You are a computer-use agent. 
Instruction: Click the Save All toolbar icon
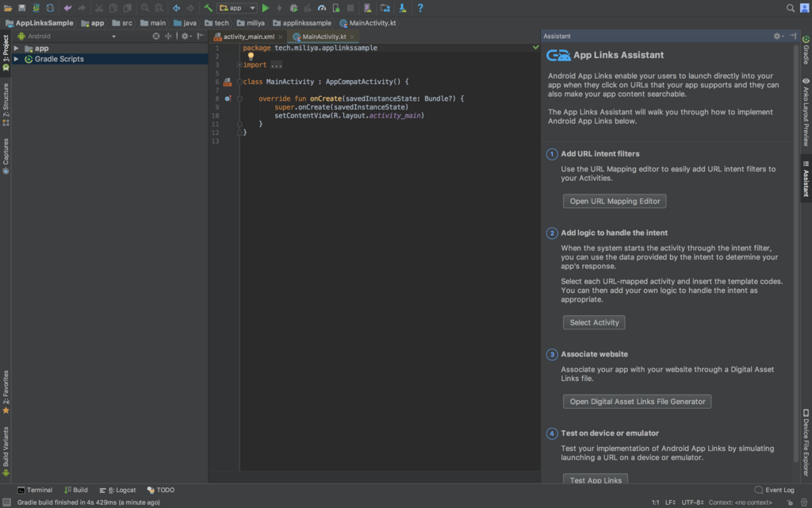(x=22, y=8)
